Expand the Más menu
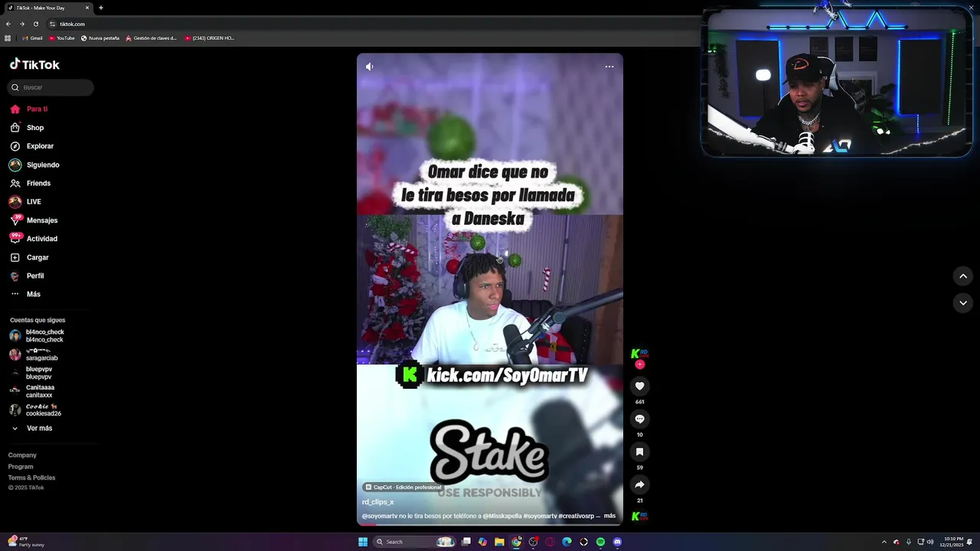This screenshot has width=980, height=551. point(25,295)
